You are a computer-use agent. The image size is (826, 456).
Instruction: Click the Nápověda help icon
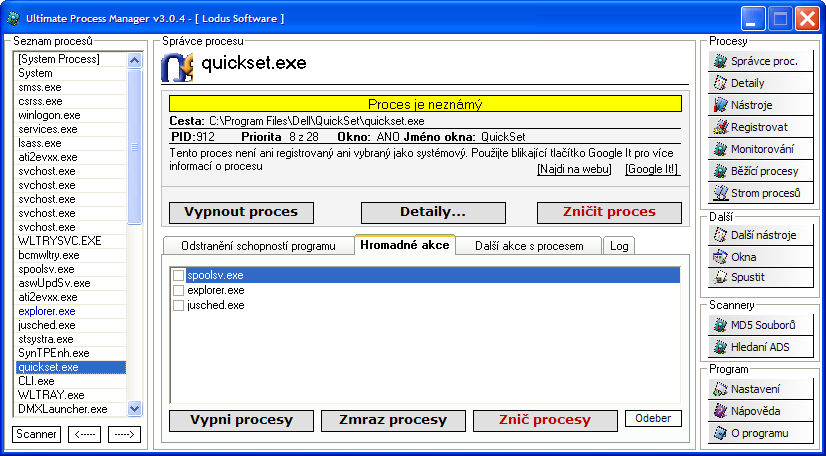click(x=720, y=411)
